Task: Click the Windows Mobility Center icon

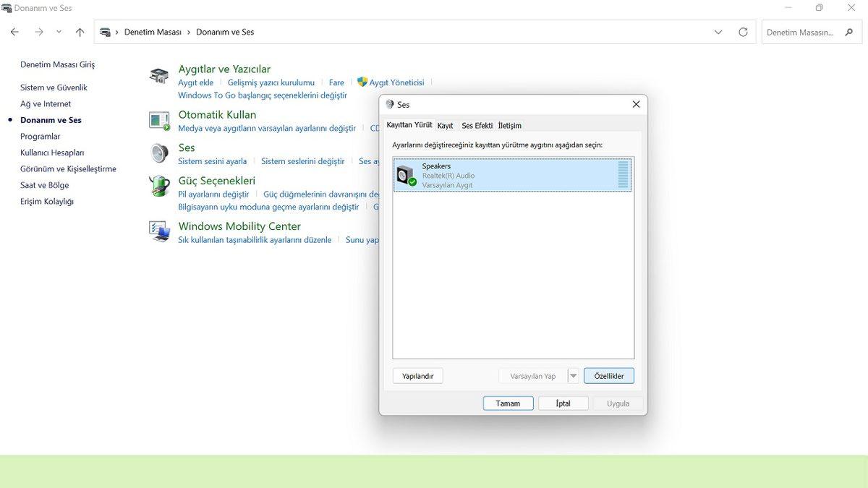Action: 159,231
